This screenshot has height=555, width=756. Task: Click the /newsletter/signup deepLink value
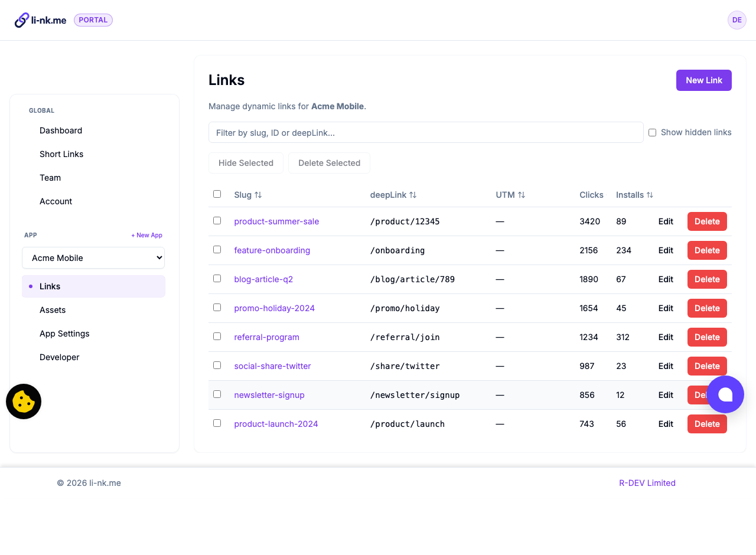(x=415, y=395)
